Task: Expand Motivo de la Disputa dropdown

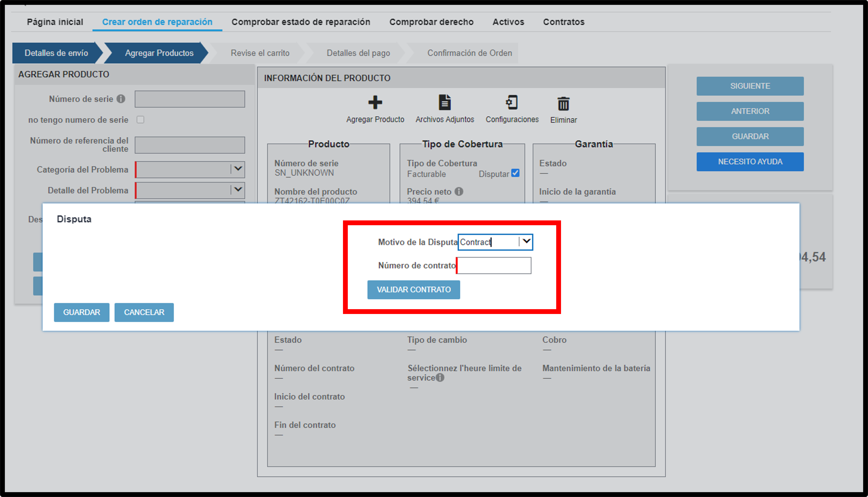Action: [525, 242]
